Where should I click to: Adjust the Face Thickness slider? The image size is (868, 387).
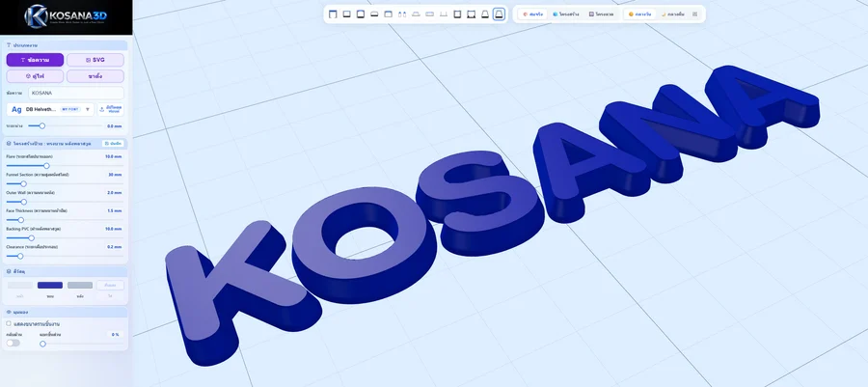(x=65, y=220)
